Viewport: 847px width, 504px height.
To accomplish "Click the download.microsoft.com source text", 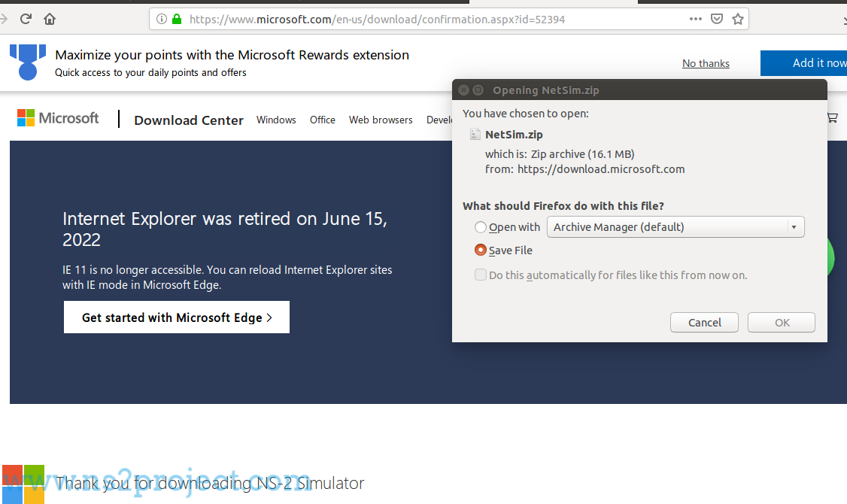I will point(601,169).
